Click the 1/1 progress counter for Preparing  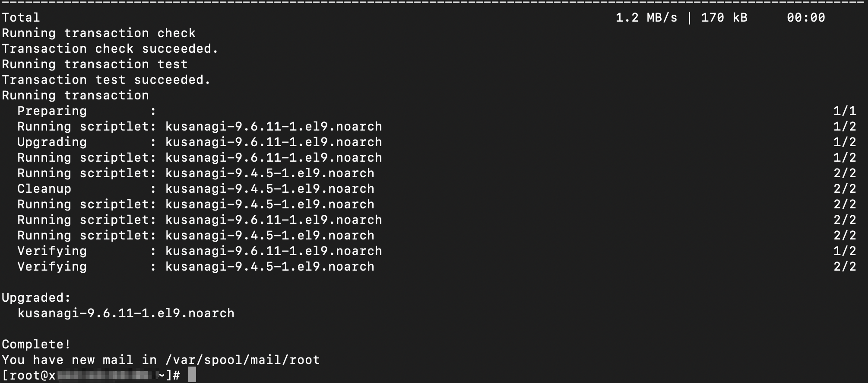tap(845, 111)
